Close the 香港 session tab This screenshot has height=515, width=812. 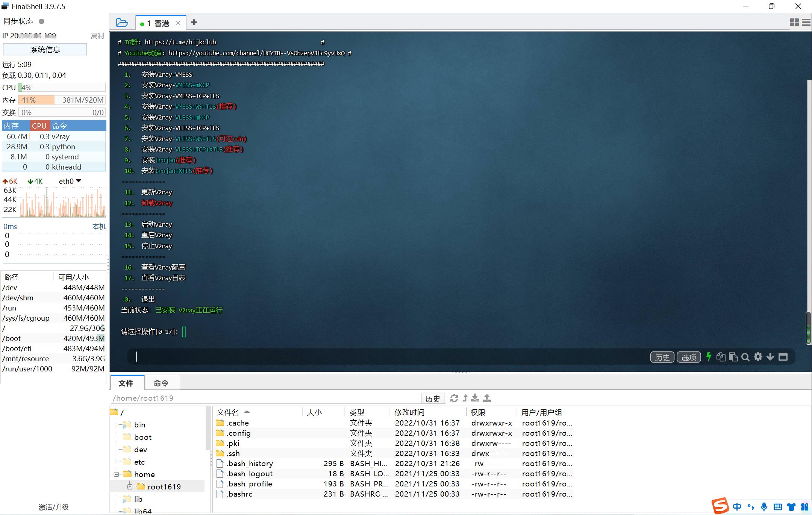click(178, 23)
